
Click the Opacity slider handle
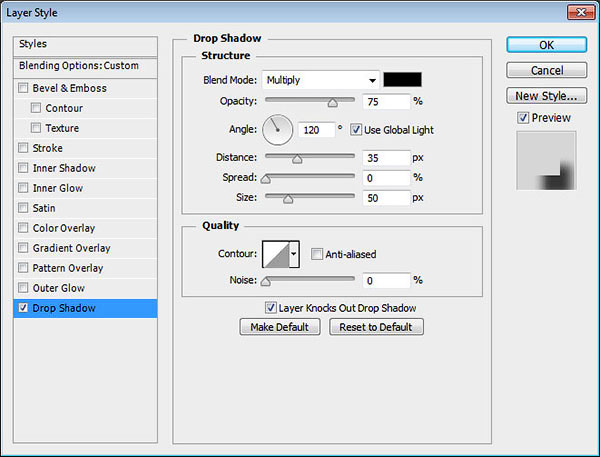pyautogui.click(x=333, y=103)
